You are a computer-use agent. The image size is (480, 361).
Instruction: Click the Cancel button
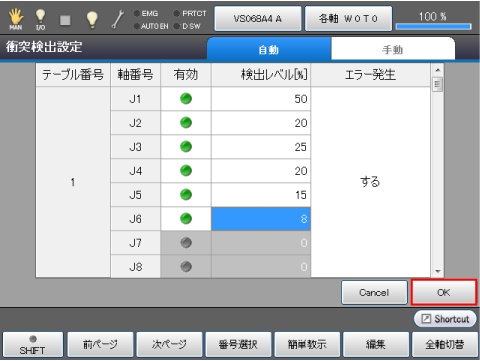(374, 292)
